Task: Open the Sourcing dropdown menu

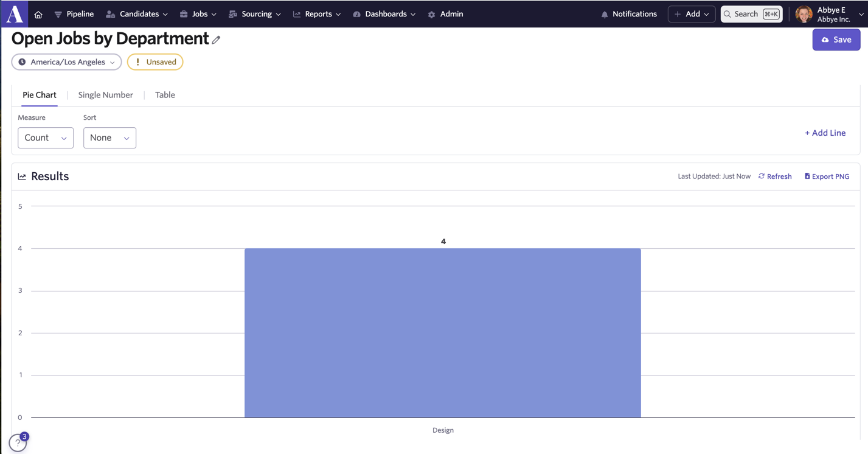Action: [255, 14]
